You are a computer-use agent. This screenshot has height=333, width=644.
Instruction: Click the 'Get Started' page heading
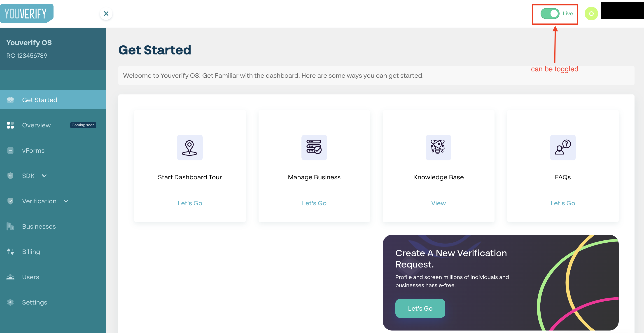154,50
